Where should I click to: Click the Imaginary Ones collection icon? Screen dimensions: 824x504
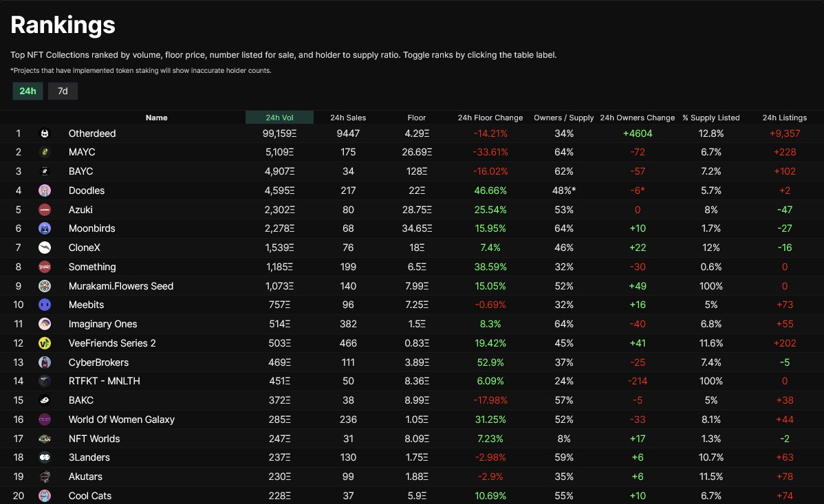coord(45,324)
